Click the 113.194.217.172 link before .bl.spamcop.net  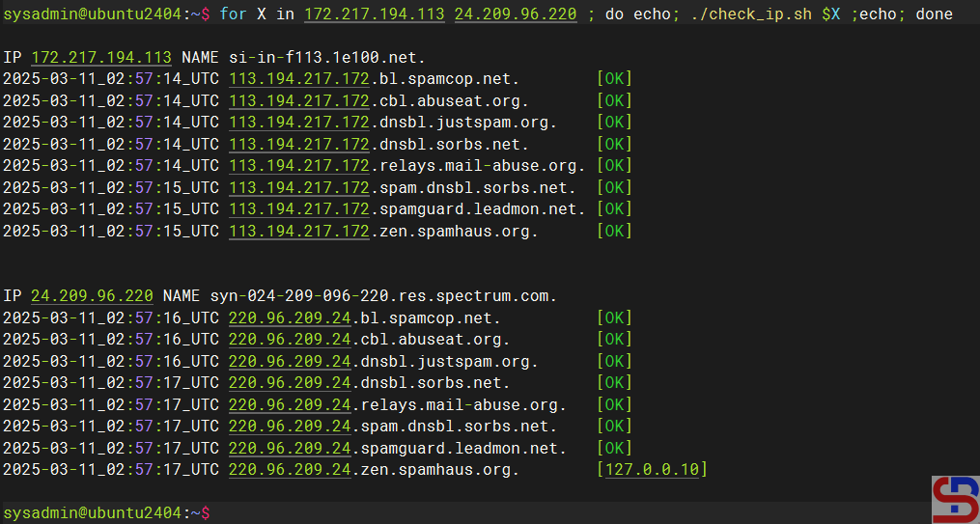click(x=299, y=79)
